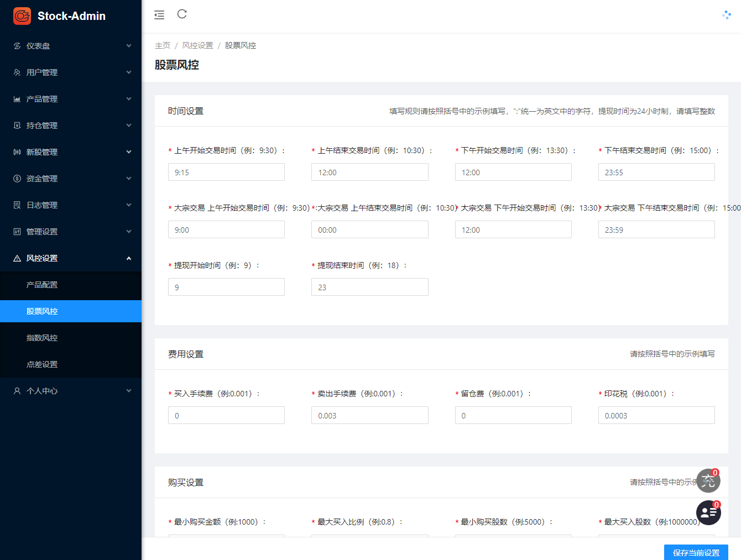
Task: Select the 管理设置 admin settings icon
Action: 17,231
